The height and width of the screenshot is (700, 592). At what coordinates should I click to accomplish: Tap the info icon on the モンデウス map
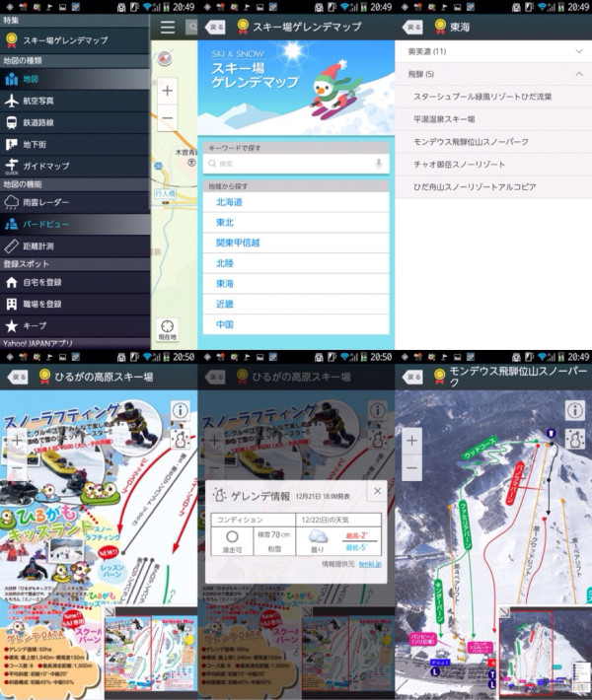(x=575, y=410)
